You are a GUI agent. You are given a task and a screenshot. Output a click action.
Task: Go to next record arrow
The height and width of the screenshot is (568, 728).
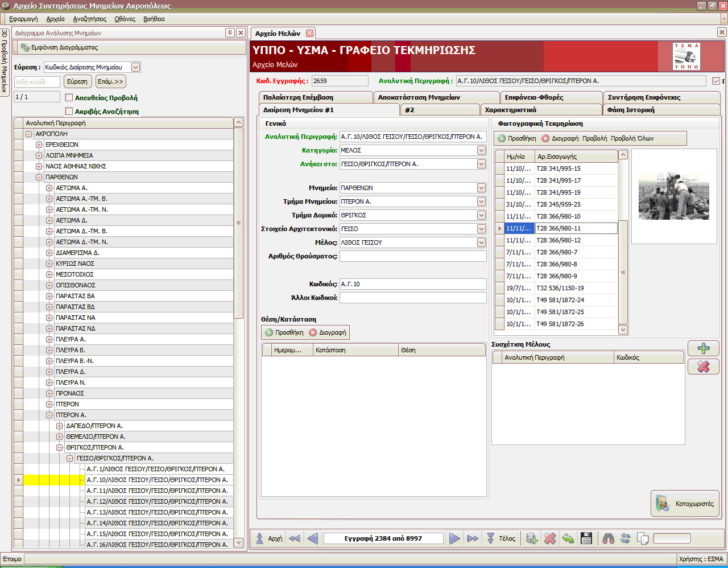pos(454,538)
